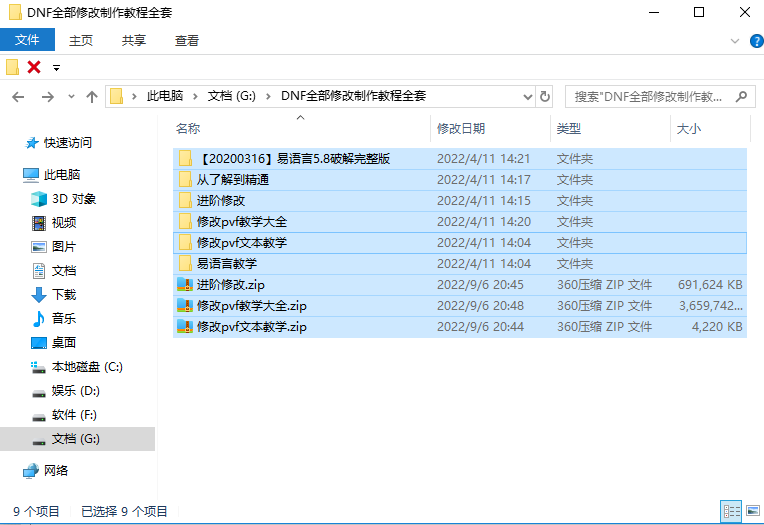The image size is (764, 525).
Task: Maximize the explorer window
Action: pyautogui.click(x=699, y=12)
